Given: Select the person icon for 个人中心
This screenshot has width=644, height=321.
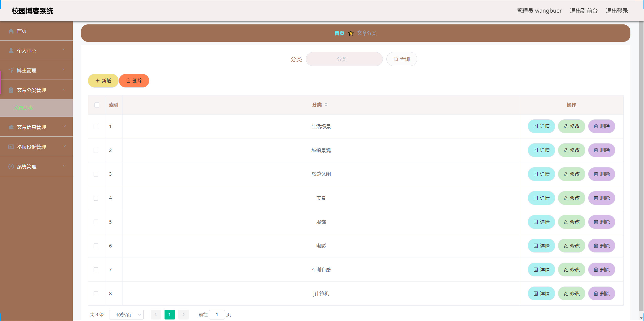Looking at the screenshot, I should click(11, 50).
